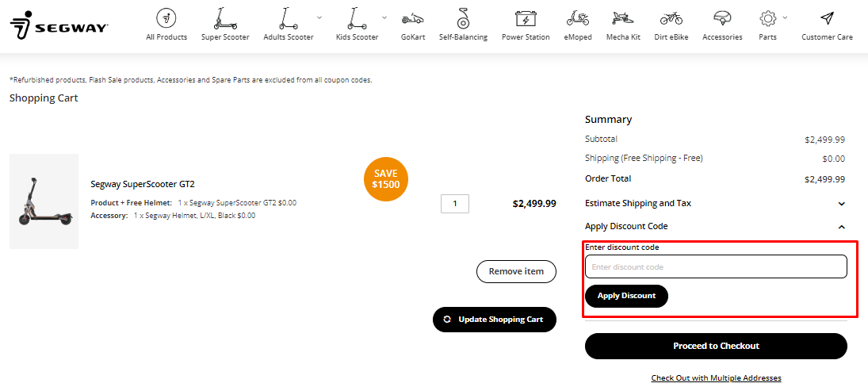Select the Accessories helmet icon
The width and height of the screenshot is (868, 387).
[x=722, y=19]
